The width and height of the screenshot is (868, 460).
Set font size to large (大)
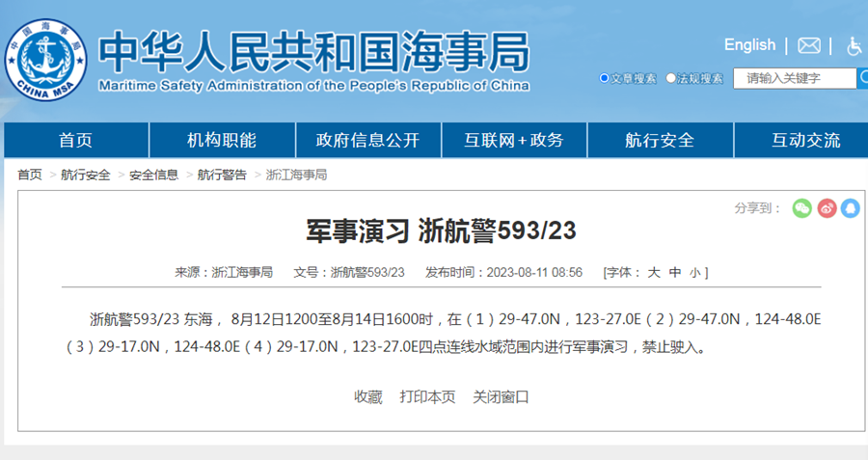pyautogui.click(x=654, y=273)
